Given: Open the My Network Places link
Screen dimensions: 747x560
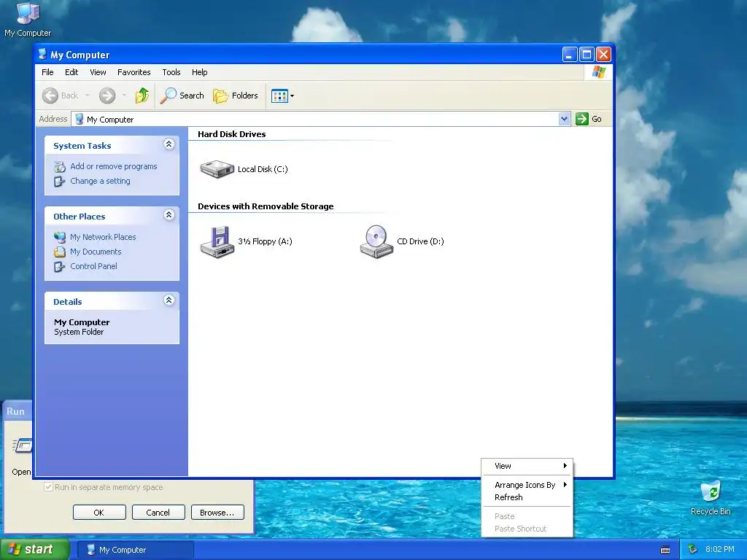Looking at the screenshot, I should 103,237.
